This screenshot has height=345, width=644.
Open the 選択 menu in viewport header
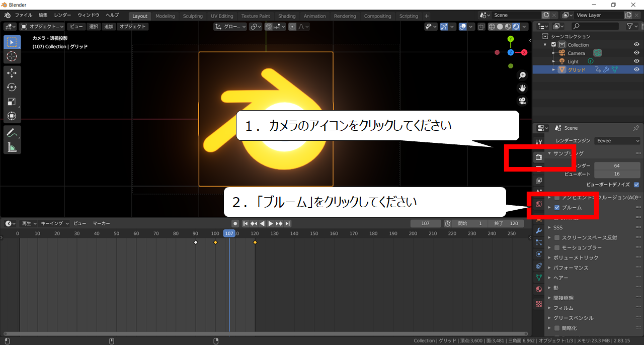tap(94, 27)
